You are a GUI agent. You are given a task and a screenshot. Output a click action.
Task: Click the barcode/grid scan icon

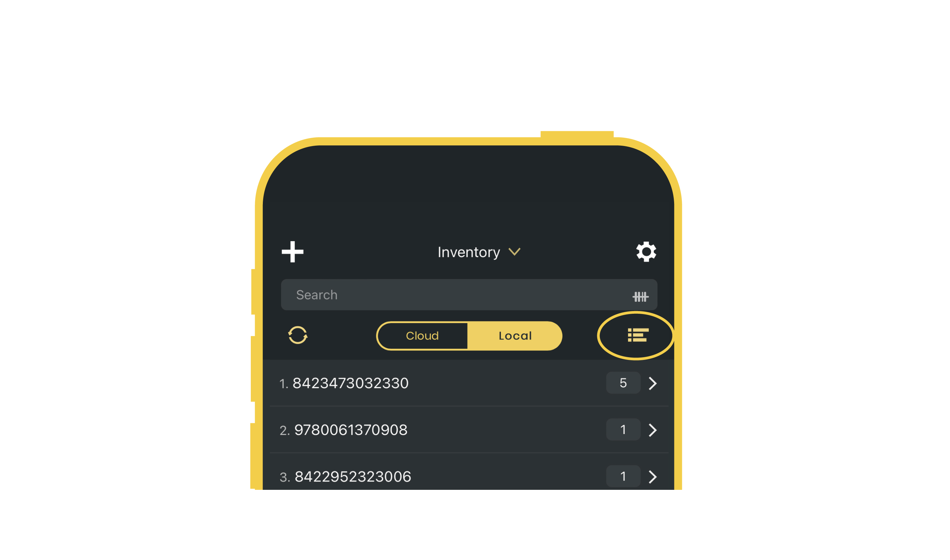pyautogui.click(x=638, y=295)
